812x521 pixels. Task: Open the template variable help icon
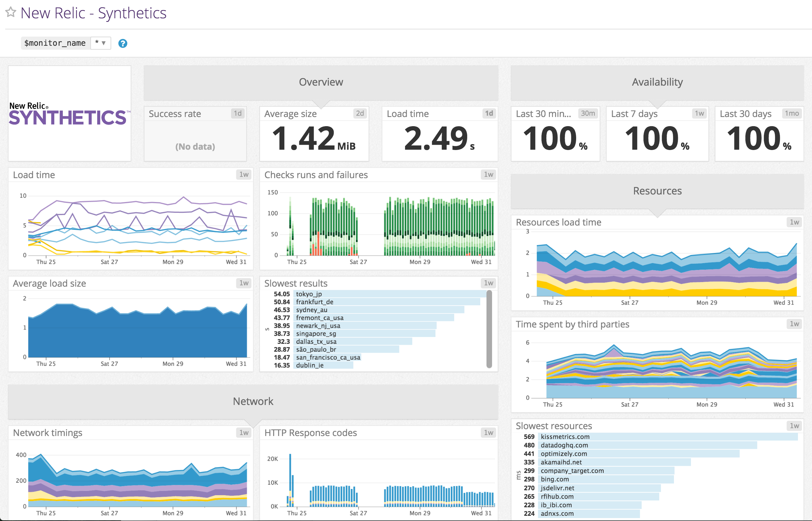(123, 43)
